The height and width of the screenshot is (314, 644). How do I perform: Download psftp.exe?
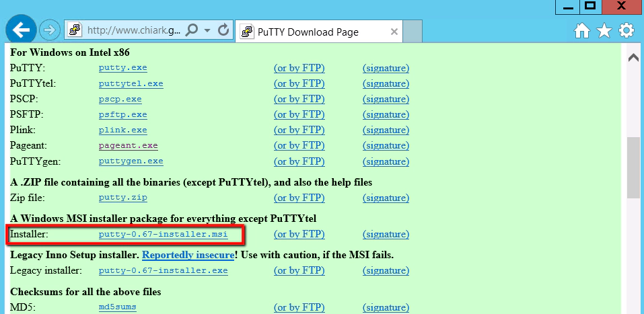(x=122, y=114)
